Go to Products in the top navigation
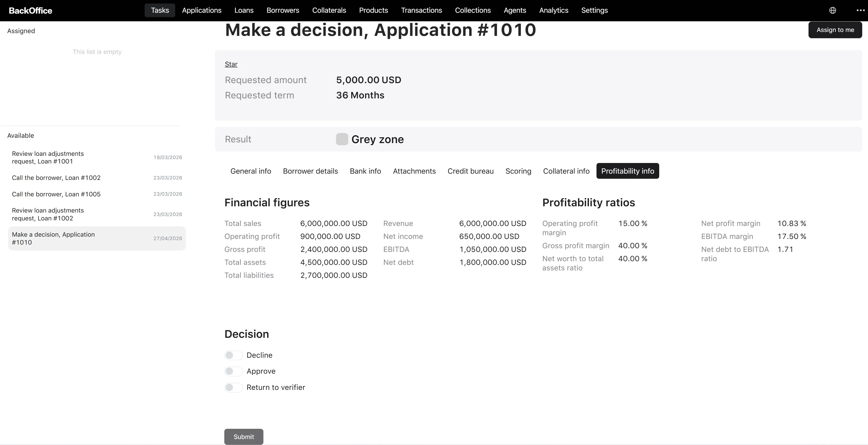The image size is (868, 445). [373, 10]
